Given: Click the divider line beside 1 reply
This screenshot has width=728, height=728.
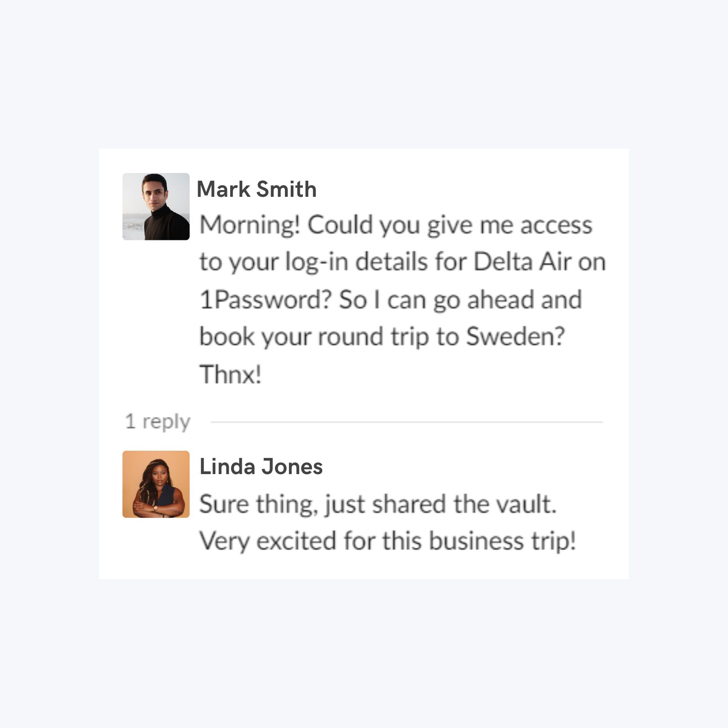Looking at the screenshot, I should tap(407, 422).
